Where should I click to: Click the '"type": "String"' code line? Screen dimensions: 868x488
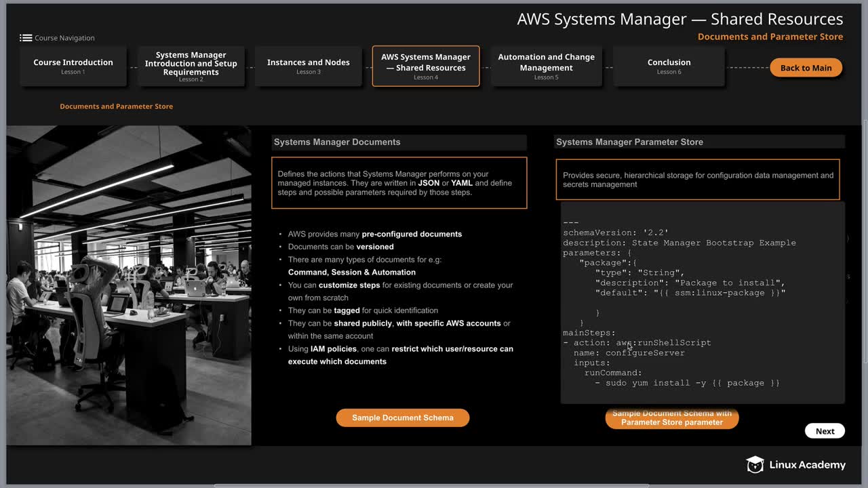point(639,272)
